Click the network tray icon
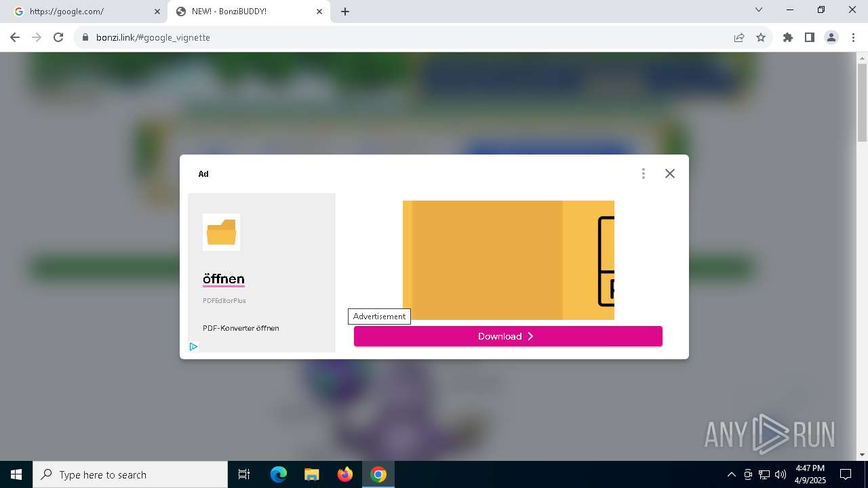Image resolution: width=868 pixels, height=488 pixels. click(x=764, y=474)
